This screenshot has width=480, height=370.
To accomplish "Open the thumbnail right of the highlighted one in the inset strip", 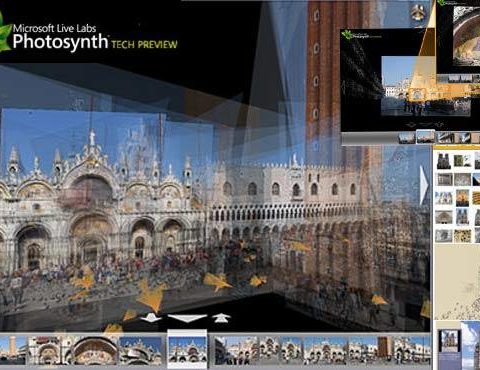I will point(446,138).
